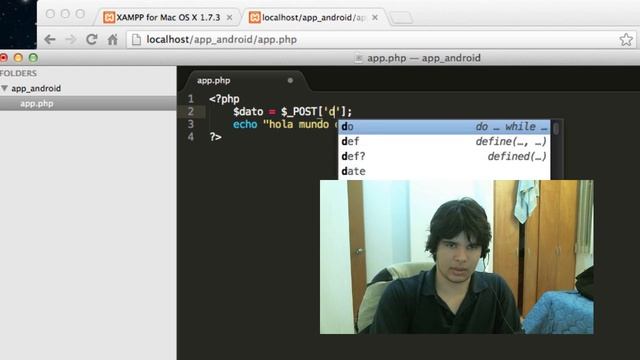This screenshot has width=640, height=360.
Task: Click the 'echo' keyword on line 3
Action: (245, 124)
